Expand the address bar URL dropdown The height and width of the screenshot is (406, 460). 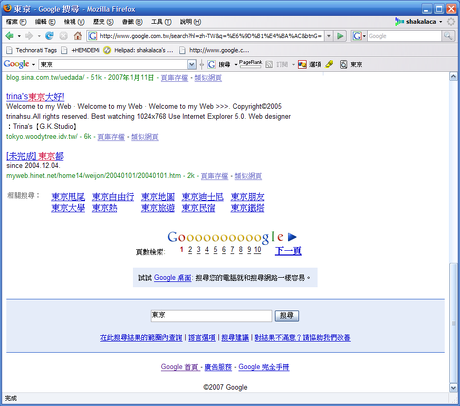[329, 36]
